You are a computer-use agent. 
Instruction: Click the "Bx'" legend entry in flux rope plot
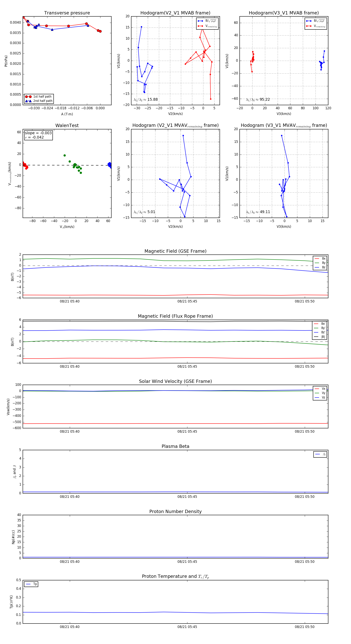click(x=320, y=324)
